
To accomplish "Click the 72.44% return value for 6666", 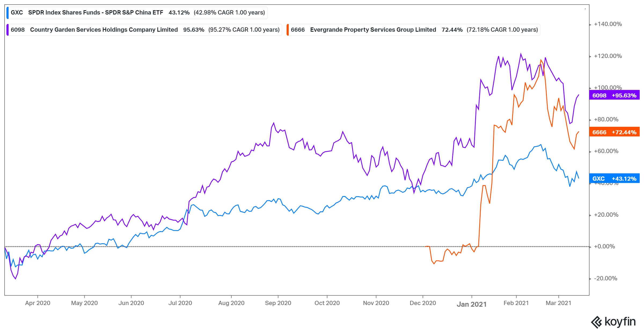I will 452,30.
